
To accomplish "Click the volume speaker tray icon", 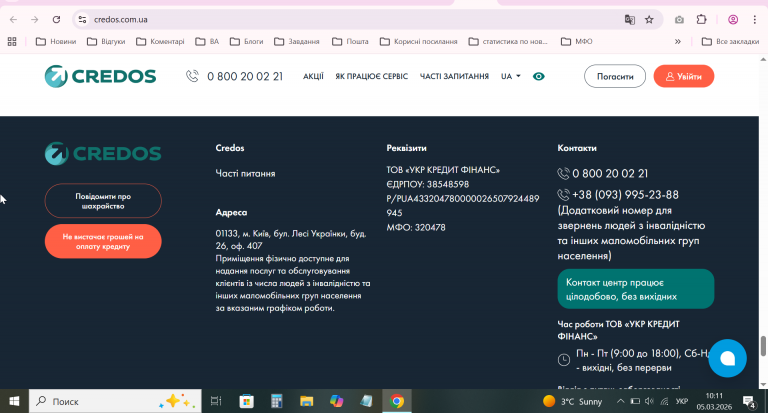I will point(649,401).
